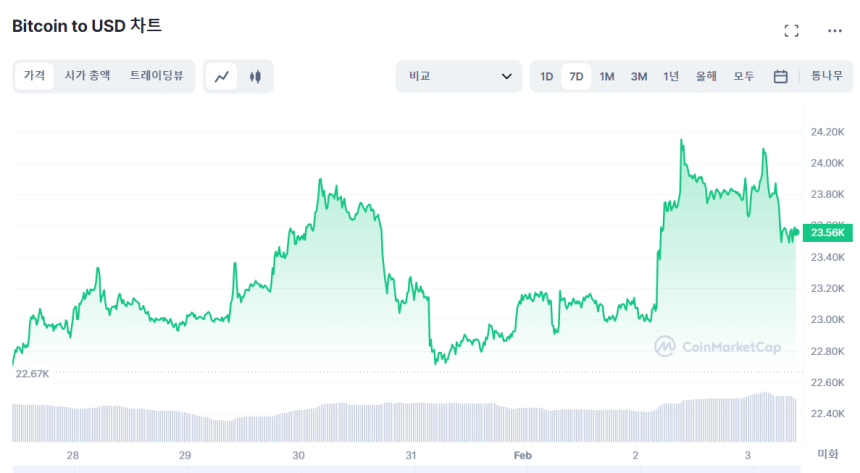Switch to line chart view icon
Viewport: 860px width, 473px height.
pyautogui.click(x=222, y=76)
